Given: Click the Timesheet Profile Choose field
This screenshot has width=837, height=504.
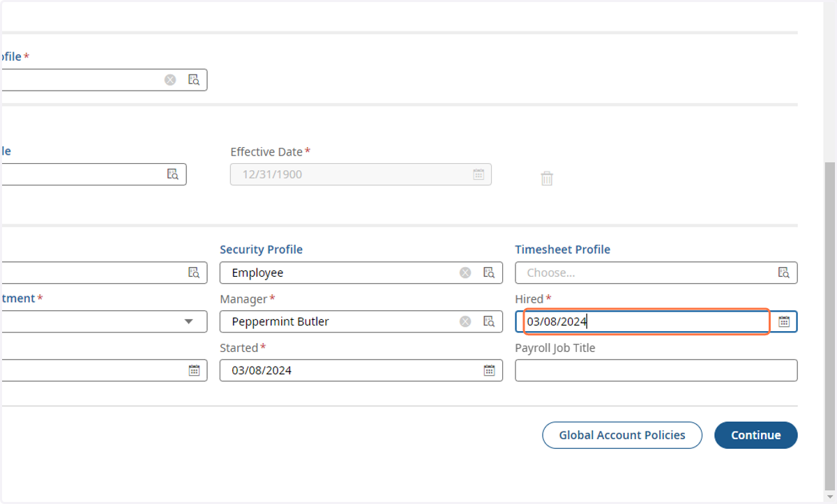Looking at the screenshot, I should [x=656, y=273].
